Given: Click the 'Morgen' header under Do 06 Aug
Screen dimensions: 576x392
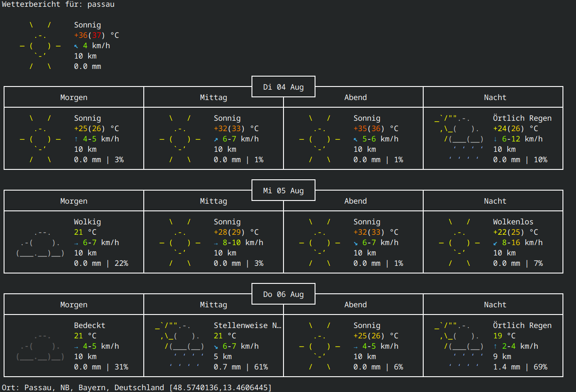Looking at the screenshot, I should point(74,305).
